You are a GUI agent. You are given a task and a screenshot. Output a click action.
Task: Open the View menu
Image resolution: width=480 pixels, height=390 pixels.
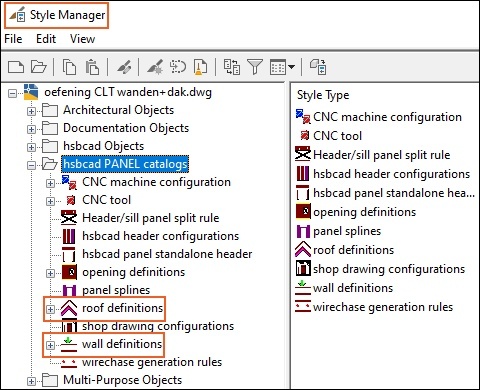click(82, 39)
